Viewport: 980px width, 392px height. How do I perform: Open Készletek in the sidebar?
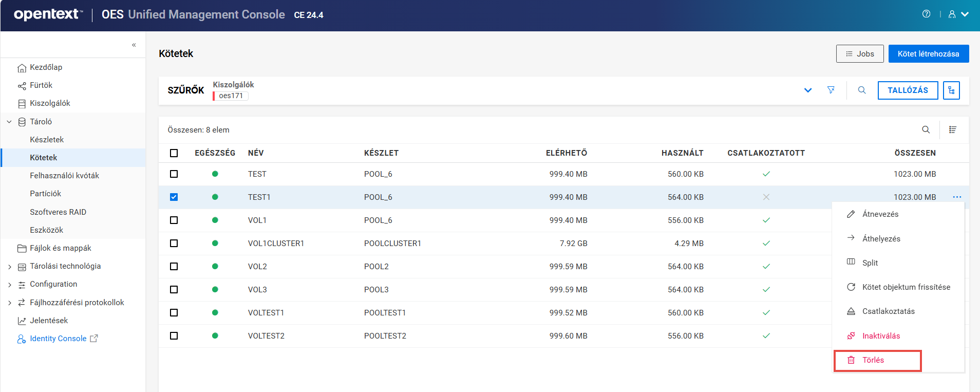[47, 140]
